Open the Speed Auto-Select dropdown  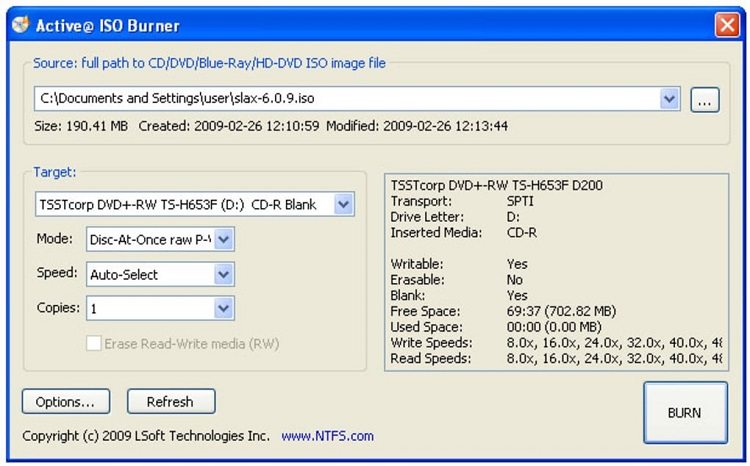[223, 274]
